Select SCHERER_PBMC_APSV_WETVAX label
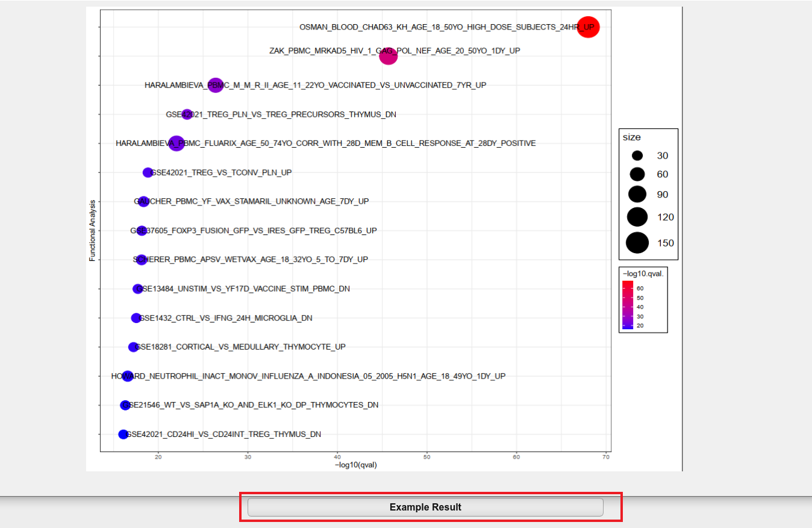Screen dimensions: 812x528 click(251, 259)
